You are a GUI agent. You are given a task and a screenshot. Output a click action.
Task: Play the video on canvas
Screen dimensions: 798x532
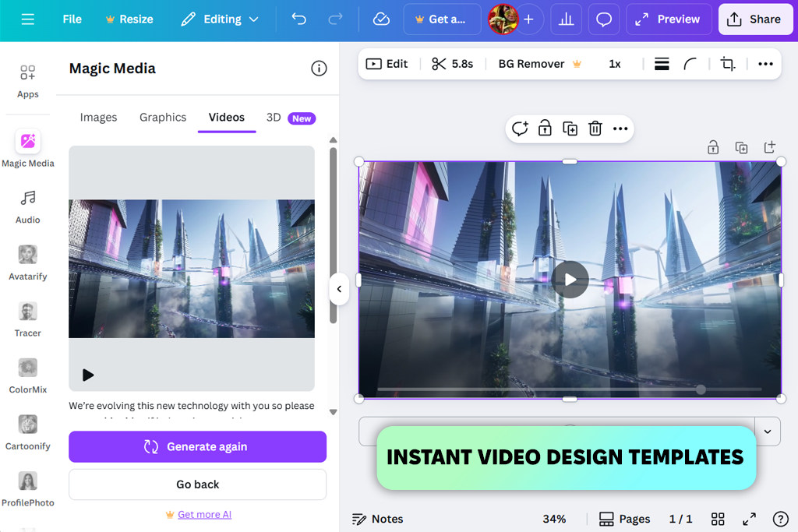(570, 280)
